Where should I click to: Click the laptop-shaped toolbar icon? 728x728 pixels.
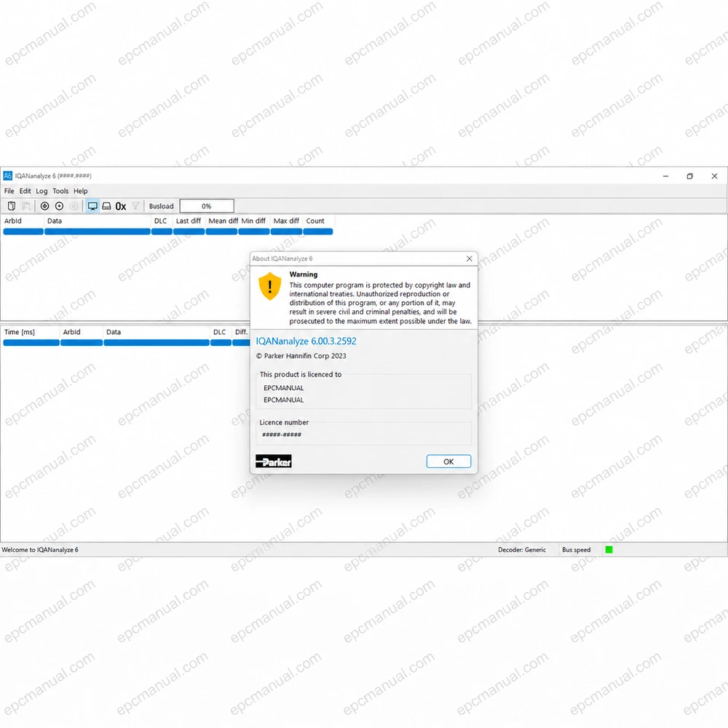(x=106, y=206)
